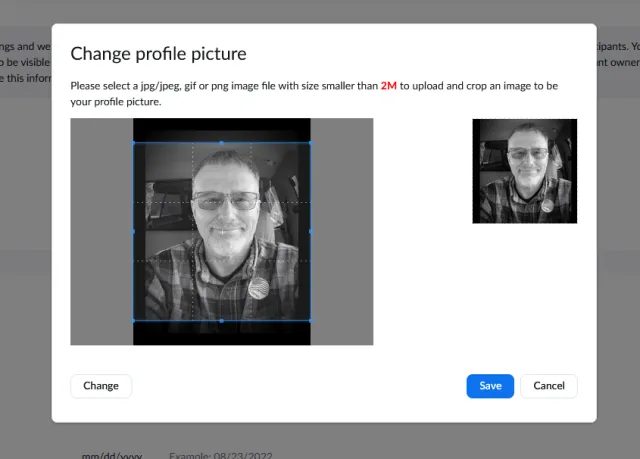Click the right-middle crop edge handle
The width and height of the screenshot is (640, 459).
pyautogui.click(x=310, y=231)
